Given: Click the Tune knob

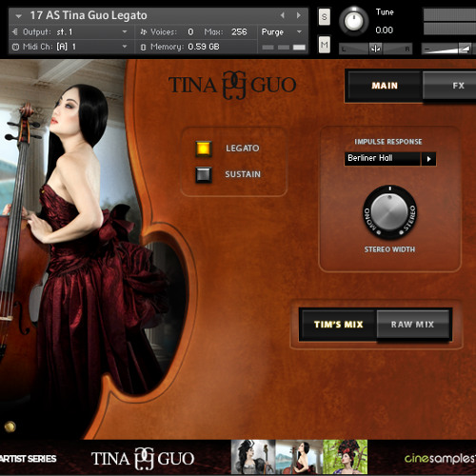Looking at the screenshot, I should (x=354, y=21).
